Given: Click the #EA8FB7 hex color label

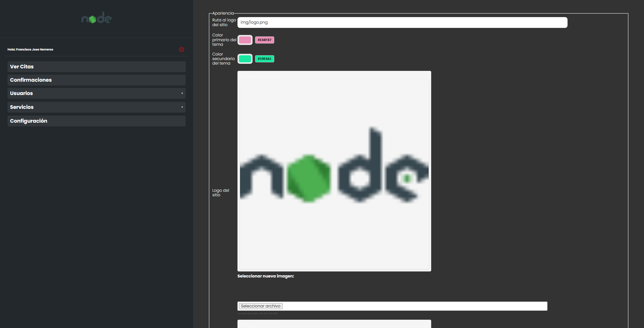Looking at the screenshot, I should (x=265, y=40).
